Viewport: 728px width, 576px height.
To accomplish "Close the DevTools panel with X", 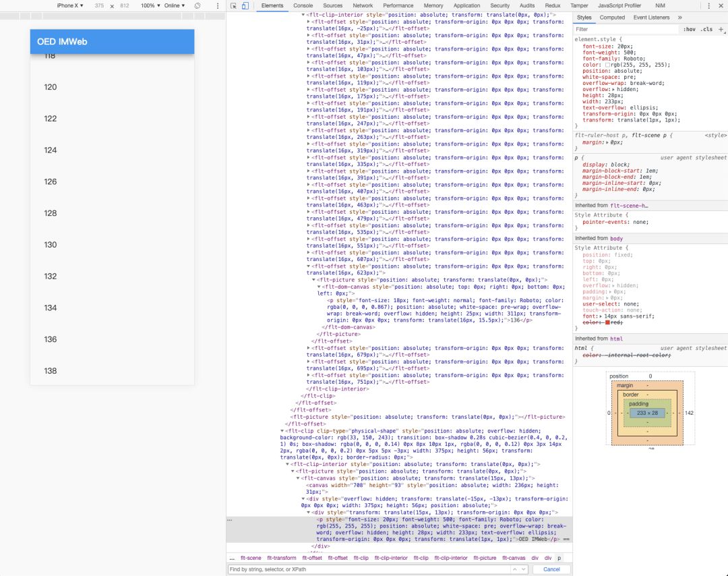I will [x=721, y=5].
